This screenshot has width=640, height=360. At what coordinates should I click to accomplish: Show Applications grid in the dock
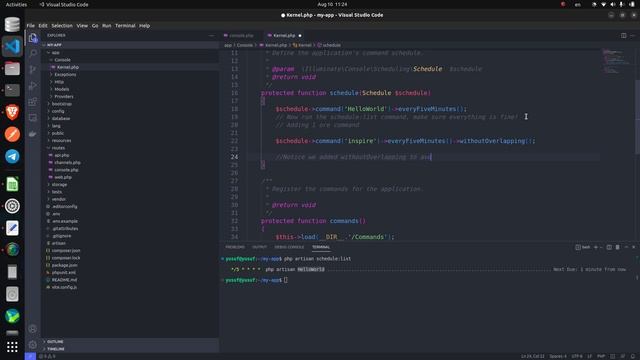point(12,347)
